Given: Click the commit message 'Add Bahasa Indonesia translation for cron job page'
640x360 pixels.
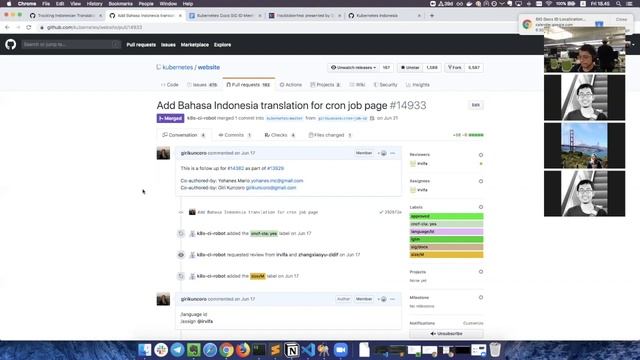Looking at the screenshot, I should coord(258,212).
